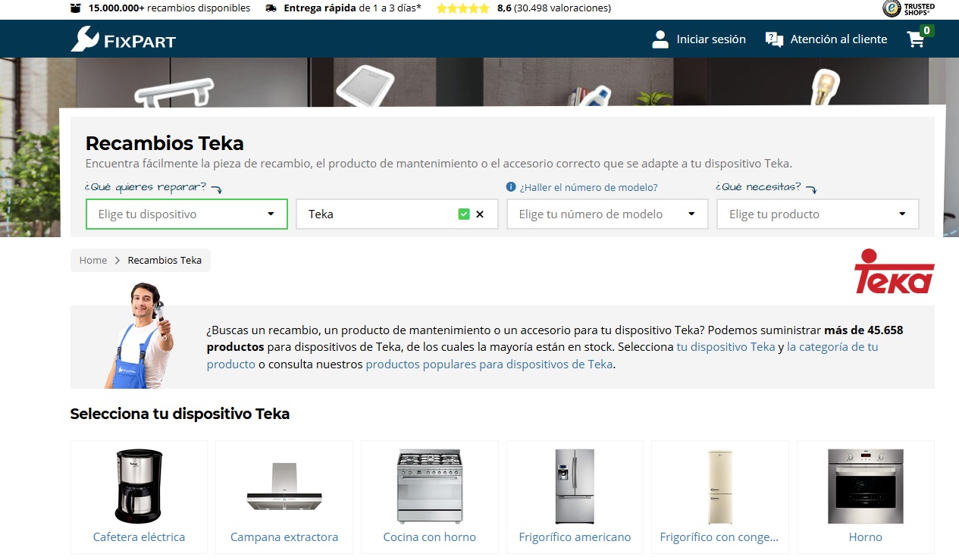959x560 pixels.
Task: Follow 'productos populares para dispositivos de Teka' link
Action: [x=488, y=364]
